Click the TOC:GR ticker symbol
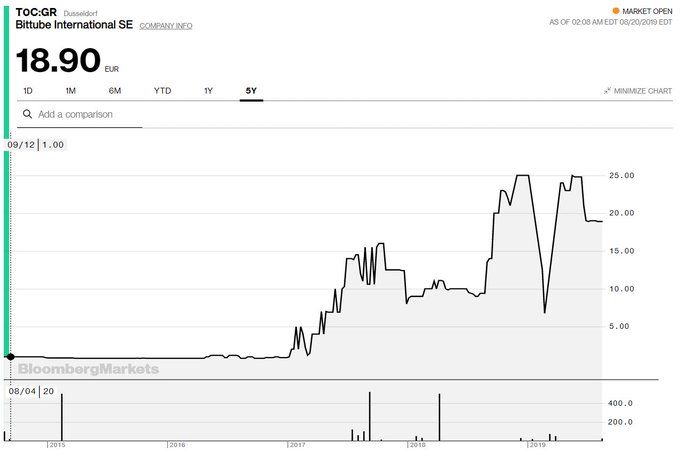Image resolution: width=680 pixels, height=455 pixels. [36, 13]
